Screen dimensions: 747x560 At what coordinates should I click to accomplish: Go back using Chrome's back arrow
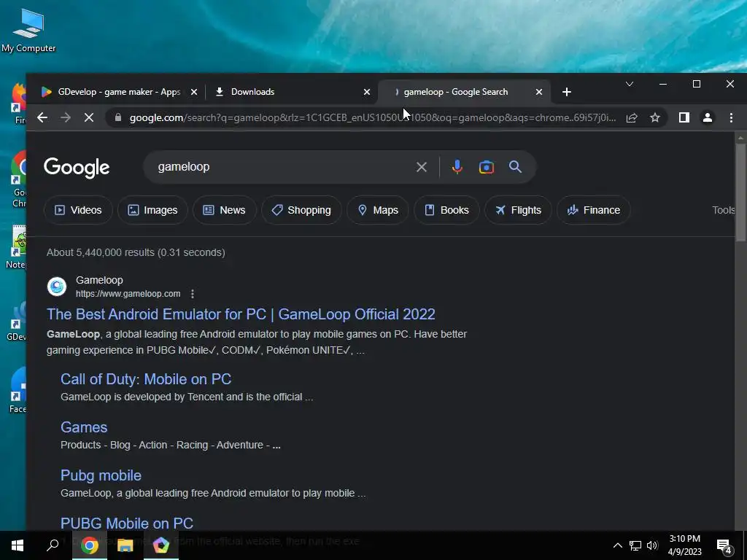[x=42, y=117]
